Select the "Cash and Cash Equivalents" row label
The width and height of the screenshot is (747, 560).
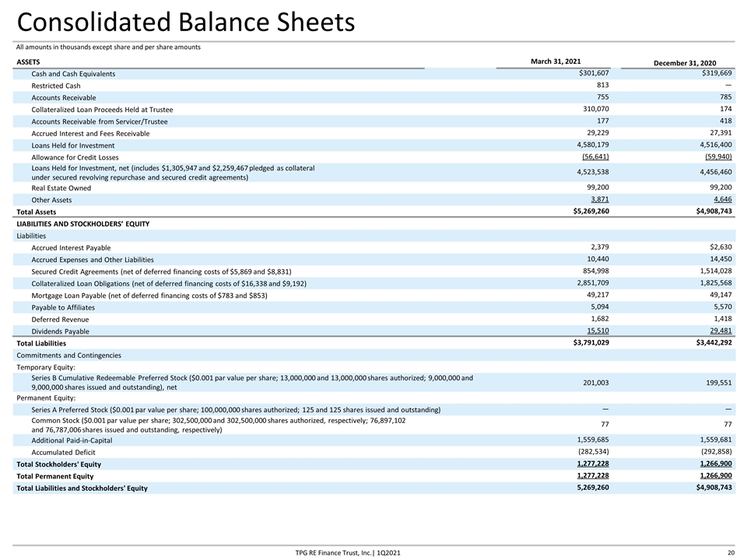pos(73,74)
